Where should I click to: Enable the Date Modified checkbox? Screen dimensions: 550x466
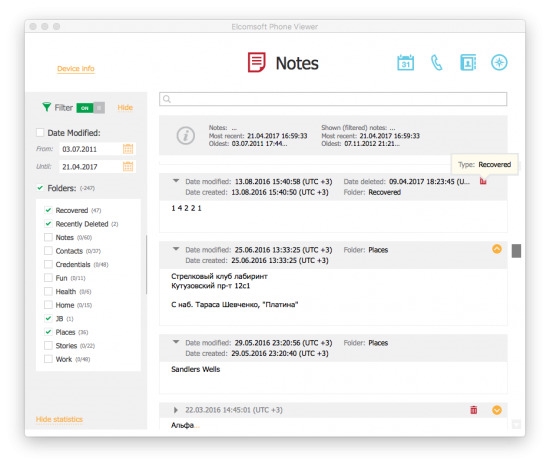tap(40, 133)
